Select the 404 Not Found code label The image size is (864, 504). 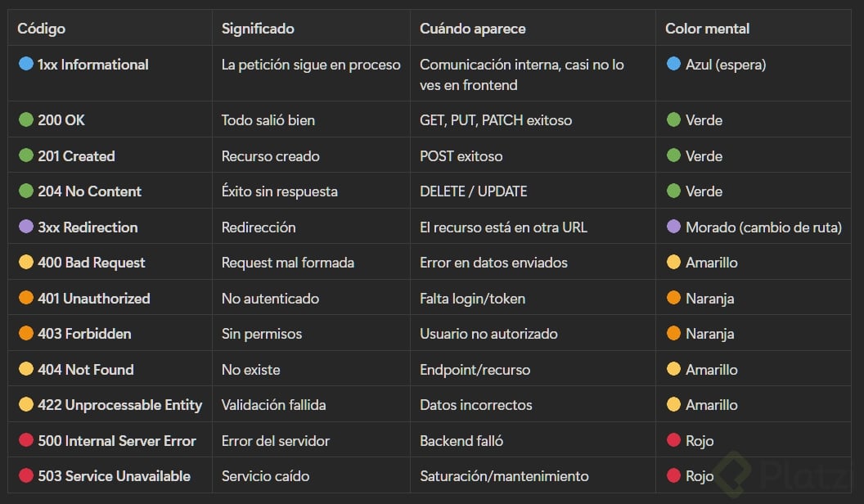[85, 369]
